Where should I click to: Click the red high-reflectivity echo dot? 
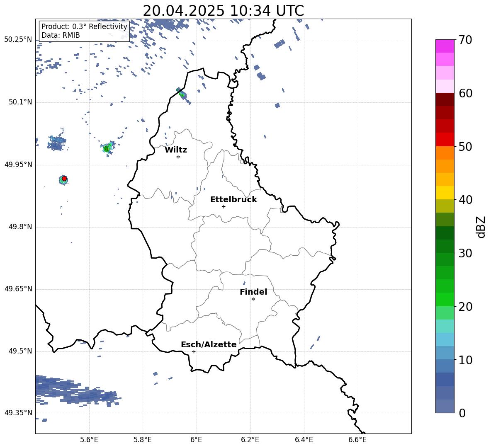[64, 179]
